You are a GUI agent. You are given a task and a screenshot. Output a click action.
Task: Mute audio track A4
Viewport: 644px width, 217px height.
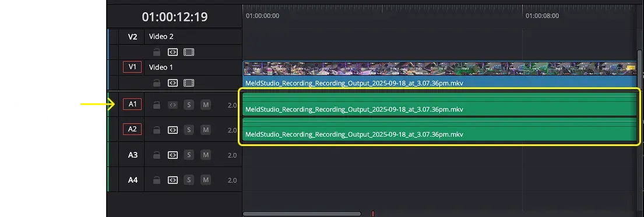pos(206,180)
